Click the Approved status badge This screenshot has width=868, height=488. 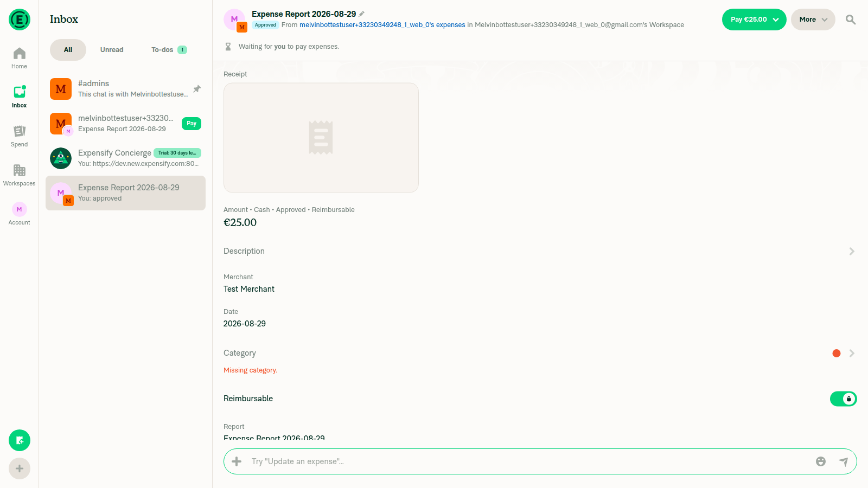[x=265, y=25]
